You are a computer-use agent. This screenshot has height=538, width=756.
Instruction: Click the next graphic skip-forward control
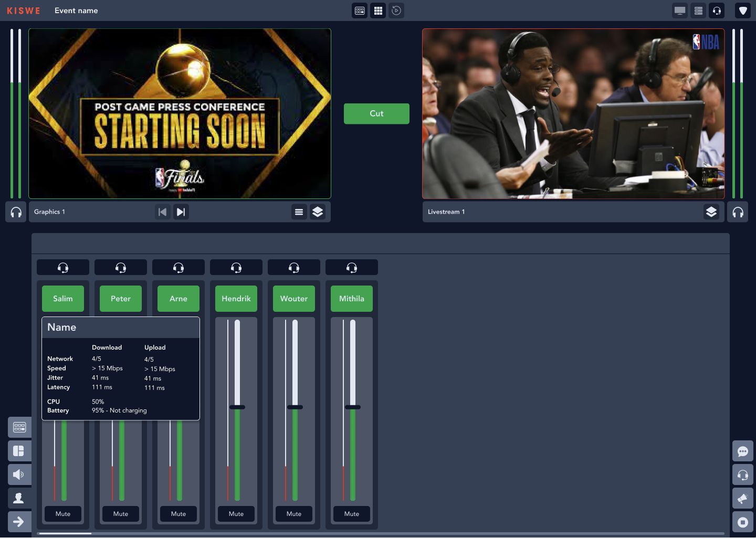(181, 212)
